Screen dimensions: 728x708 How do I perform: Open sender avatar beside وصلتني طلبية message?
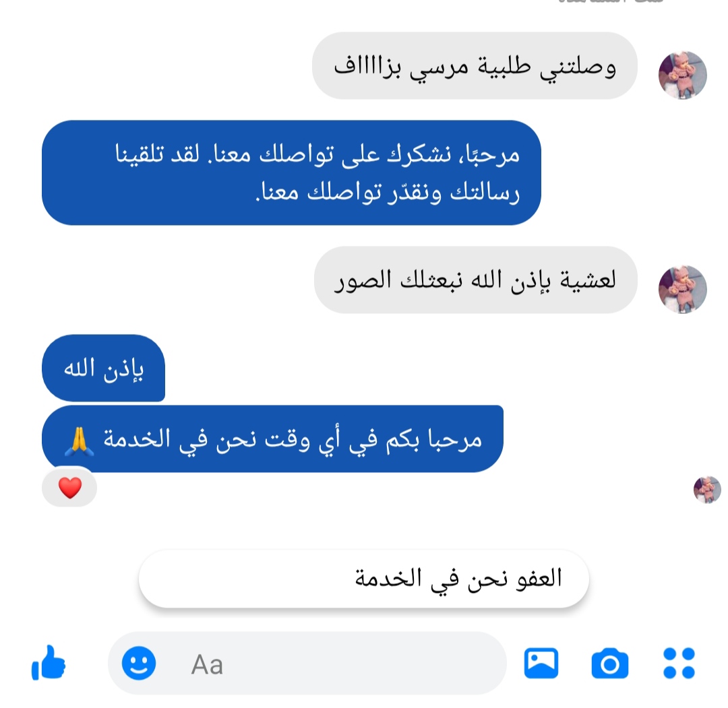pos(682,75)
